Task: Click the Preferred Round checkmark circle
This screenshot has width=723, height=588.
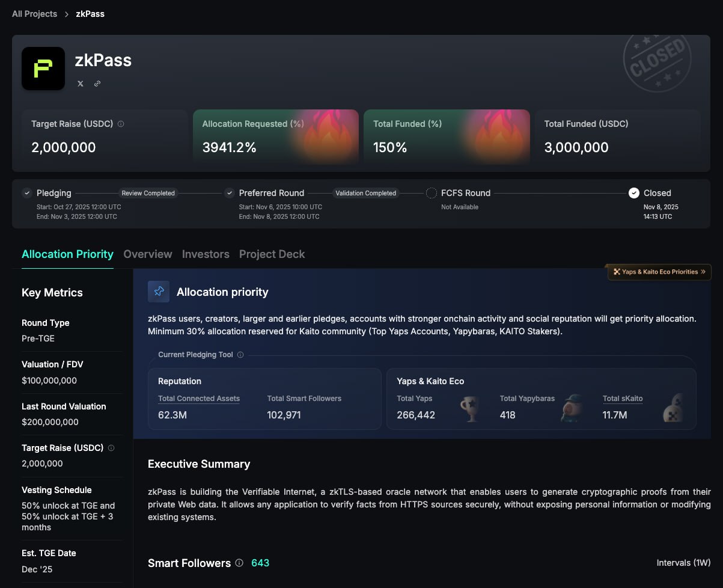Action: (229, 193)
